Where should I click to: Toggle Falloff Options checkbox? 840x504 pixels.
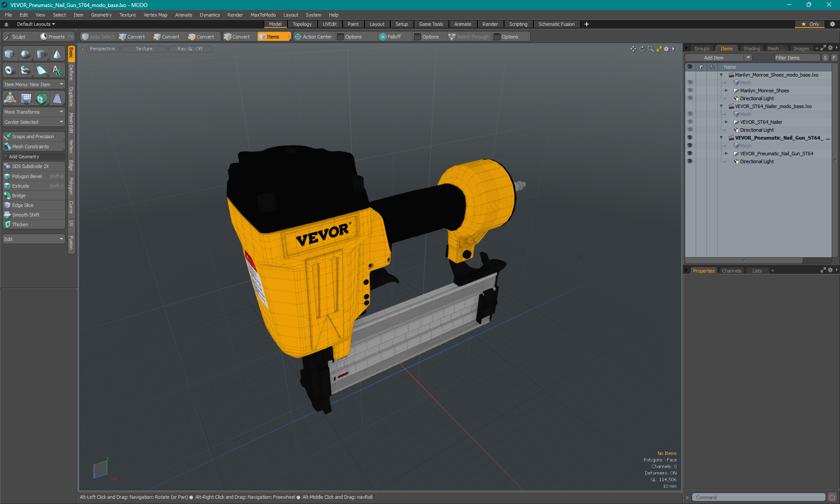(x=417, y=37)
